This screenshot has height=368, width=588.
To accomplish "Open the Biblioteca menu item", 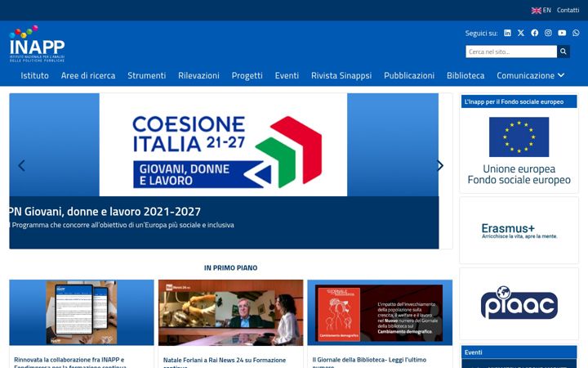I will 465,75.
